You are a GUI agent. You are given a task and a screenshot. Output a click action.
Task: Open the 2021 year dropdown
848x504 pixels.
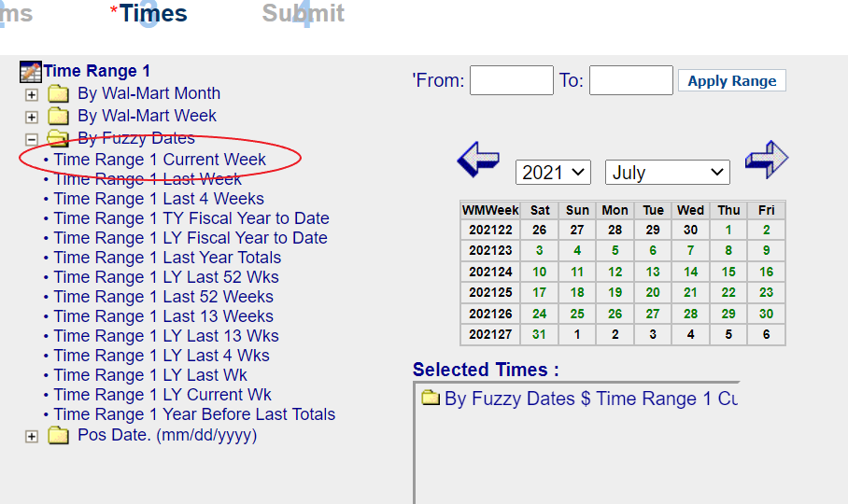pos(553,173)
